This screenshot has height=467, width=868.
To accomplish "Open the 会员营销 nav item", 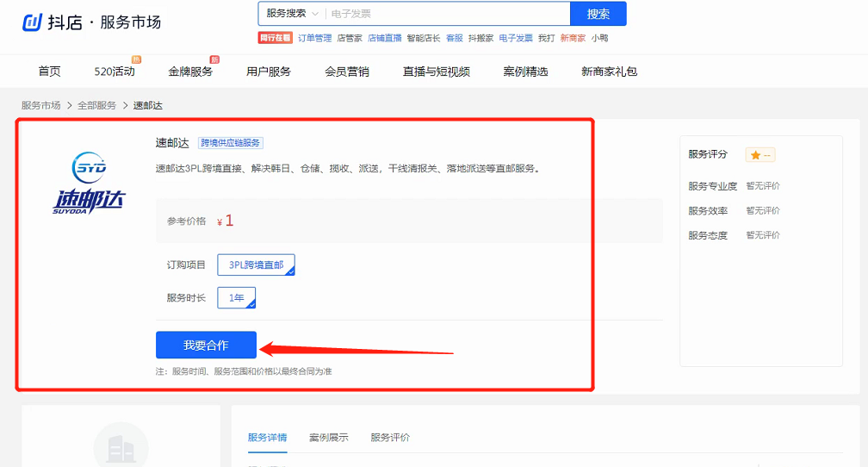I will click(x=346, y=72).
